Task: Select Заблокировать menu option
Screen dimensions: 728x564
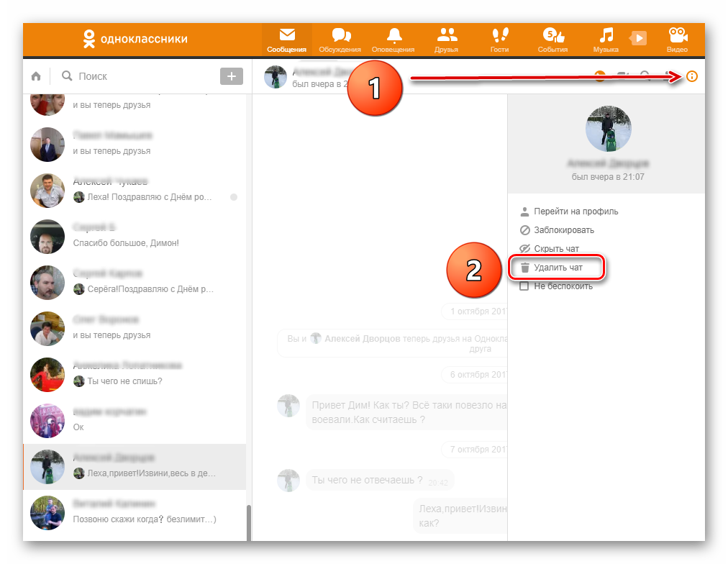Action: pos(563,230)
